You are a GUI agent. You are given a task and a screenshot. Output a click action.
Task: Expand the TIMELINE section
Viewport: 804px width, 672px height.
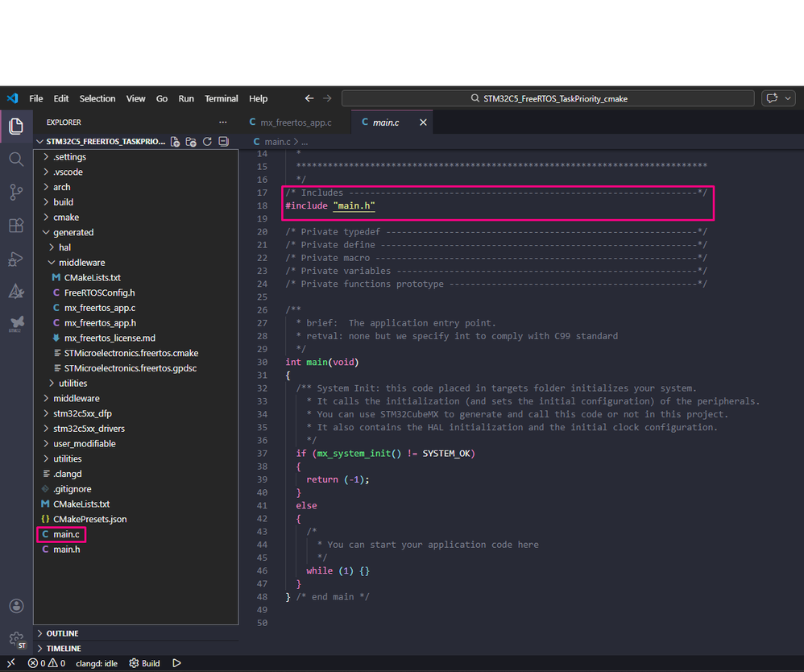pyautogui.click(x=136, y=649)
